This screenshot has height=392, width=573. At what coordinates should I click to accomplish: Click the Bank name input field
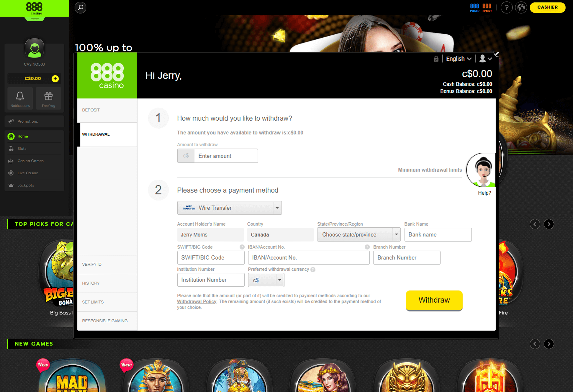coord(438,235)
